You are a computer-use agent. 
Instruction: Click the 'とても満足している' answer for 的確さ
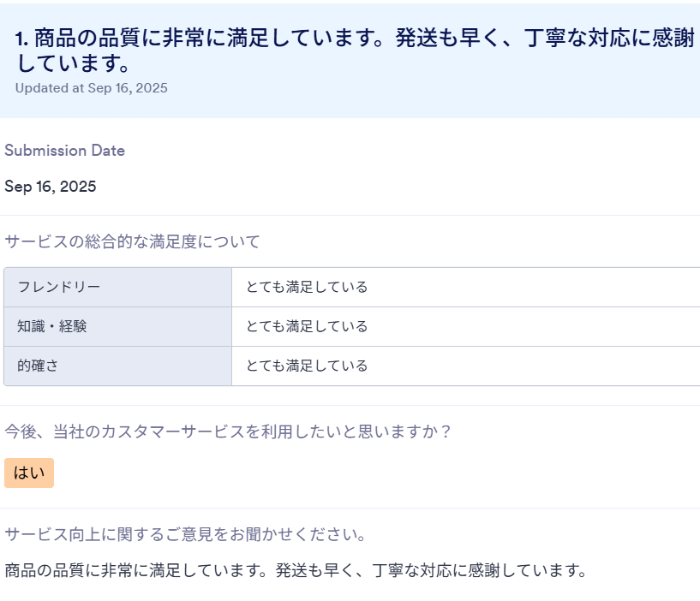pos(307,366)
